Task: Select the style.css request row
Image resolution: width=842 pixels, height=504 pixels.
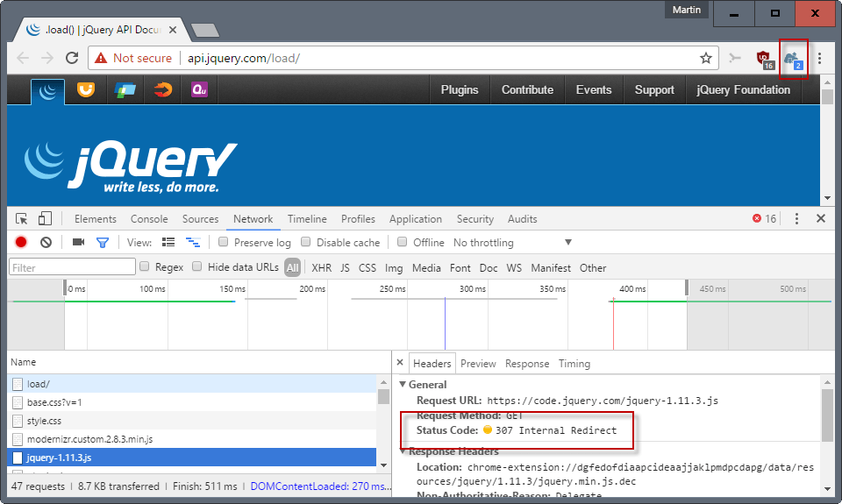Action: click(x=192, y=421)
